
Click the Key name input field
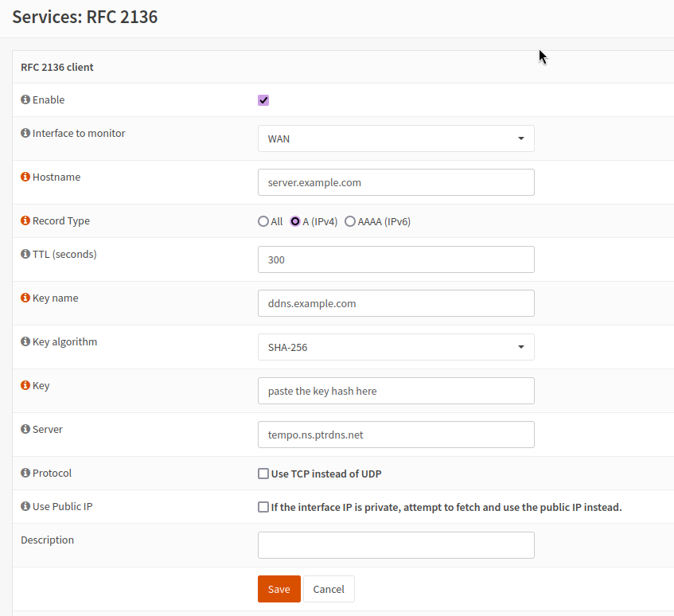(396, 303)
